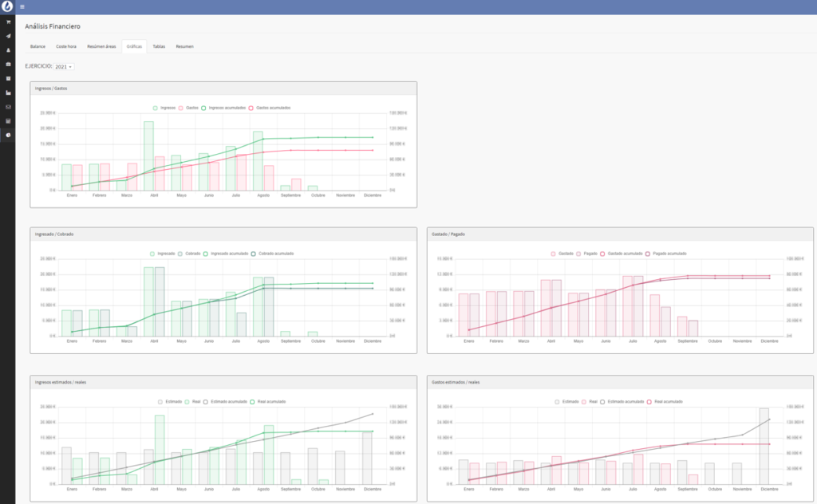Open the EJERCICIO 2021 year dropdown
817x504 pixels.
point(63,66)
